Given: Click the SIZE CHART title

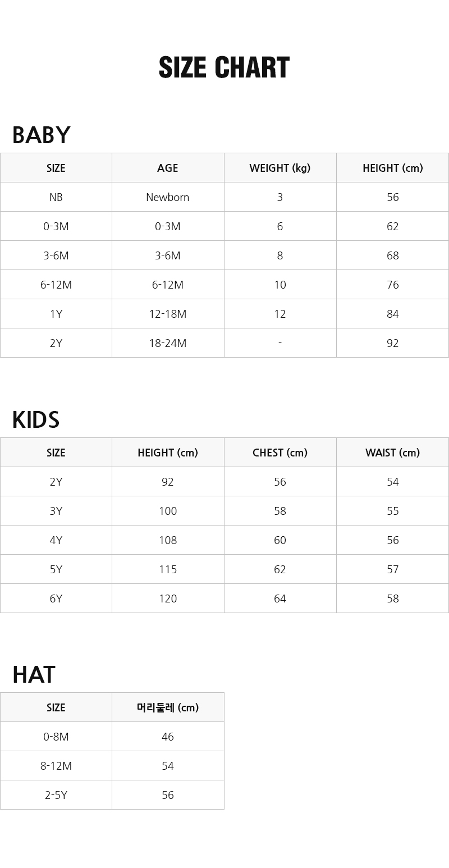Looking at the screenshot, I should click(x=224, y=68).
